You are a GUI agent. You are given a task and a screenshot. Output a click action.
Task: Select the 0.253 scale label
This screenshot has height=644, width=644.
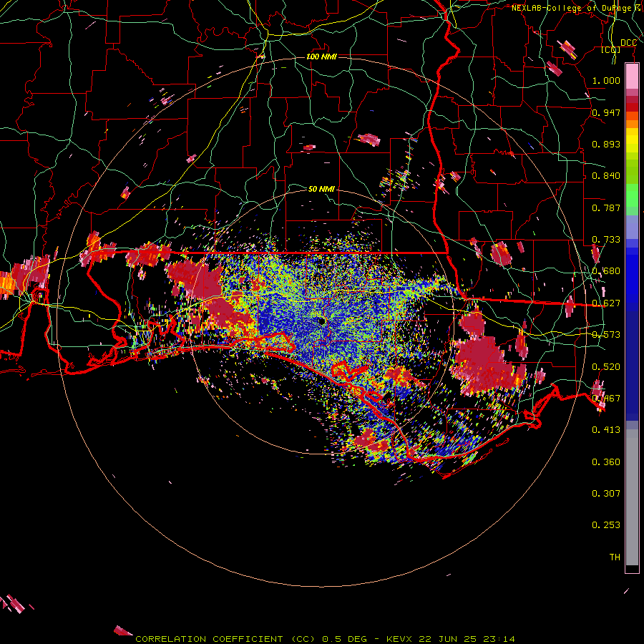point(606,525)
